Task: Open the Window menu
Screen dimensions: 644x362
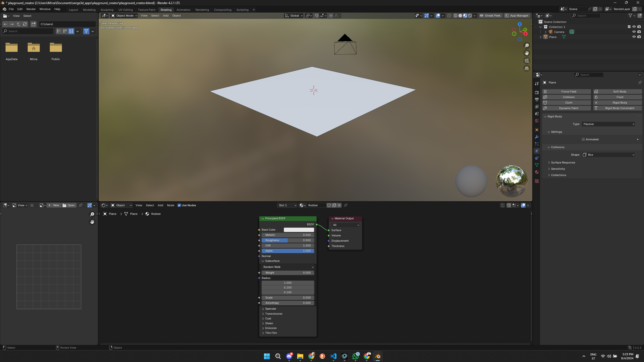Action: tap(45, 9)
